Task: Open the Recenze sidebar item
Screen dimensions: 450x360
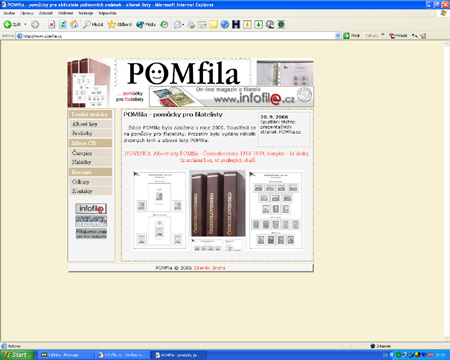Action: click(90, 172)
